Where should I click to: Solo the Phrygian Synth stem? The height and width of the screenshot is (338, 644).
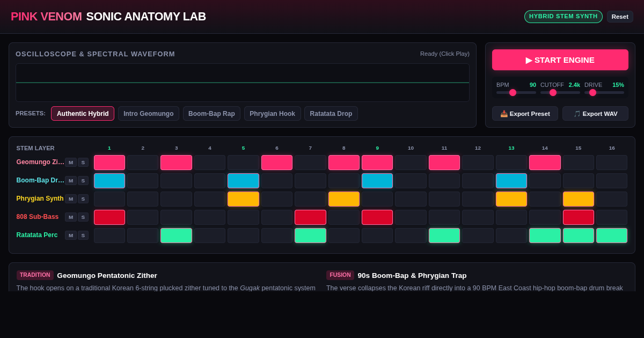click(83, 199)
